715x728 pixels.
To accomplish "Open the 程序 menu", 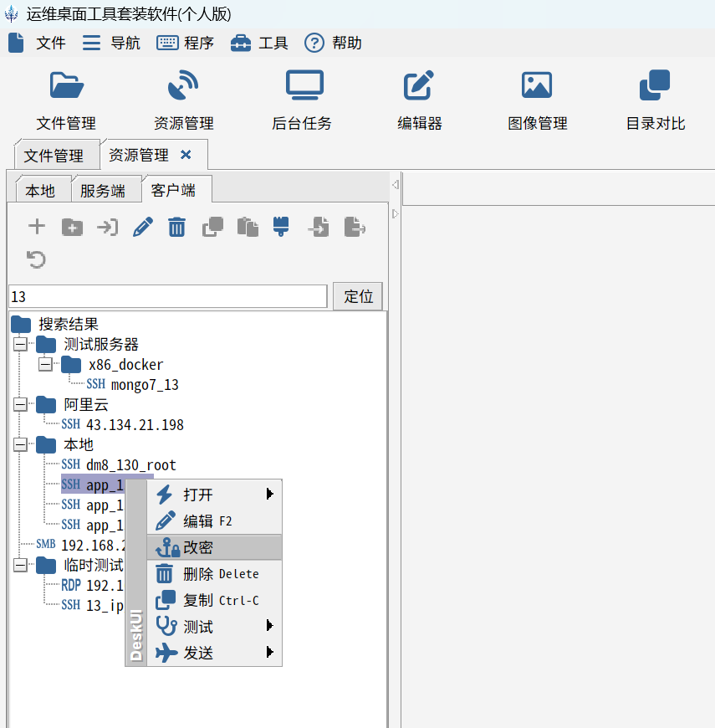I will [x=185, y=43].
